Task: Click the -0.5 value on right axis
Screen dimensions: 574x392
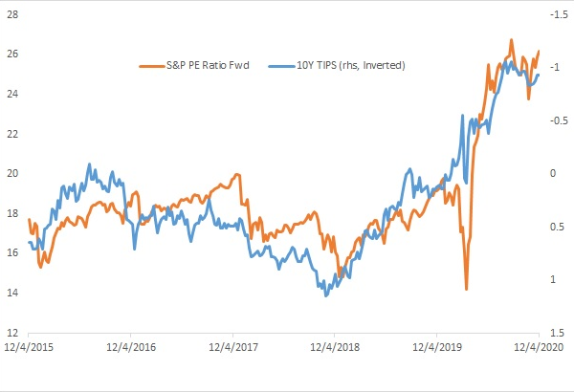Action: click(x=553, y=120)
